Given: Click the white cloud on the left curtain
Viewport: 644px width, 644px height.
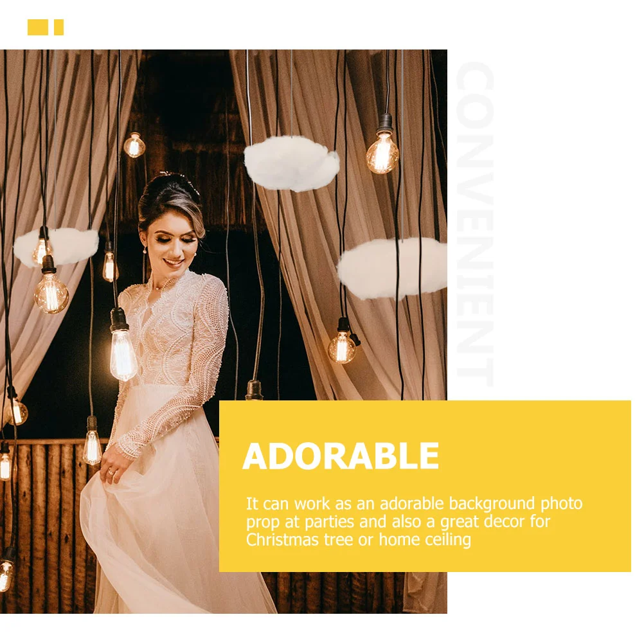Looking at the screenshot, I should (57, 246).
